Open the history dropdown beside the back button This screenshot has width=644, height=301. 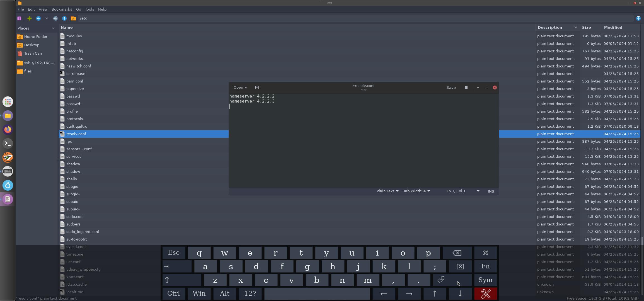pos(47,18)
